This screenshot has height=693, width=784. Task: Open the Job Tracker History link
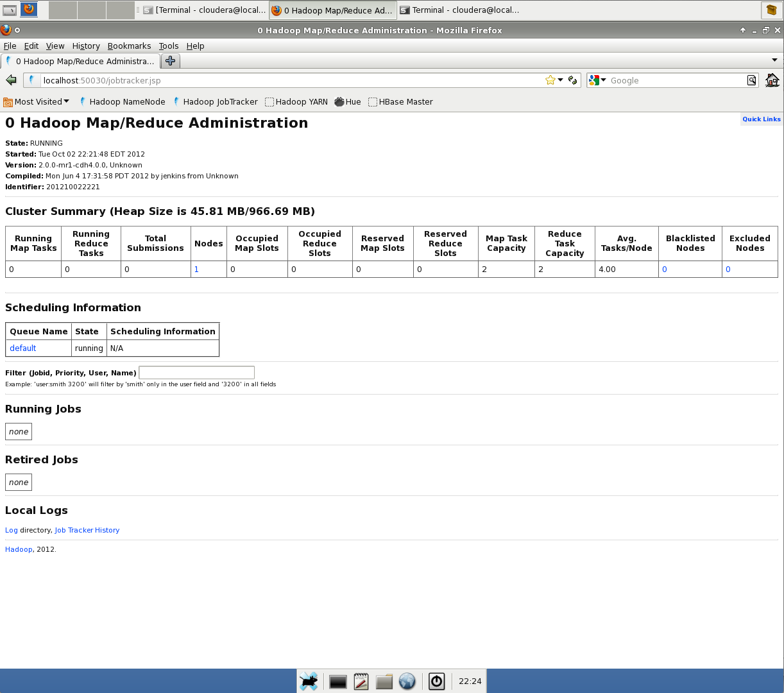coord(87,530)
